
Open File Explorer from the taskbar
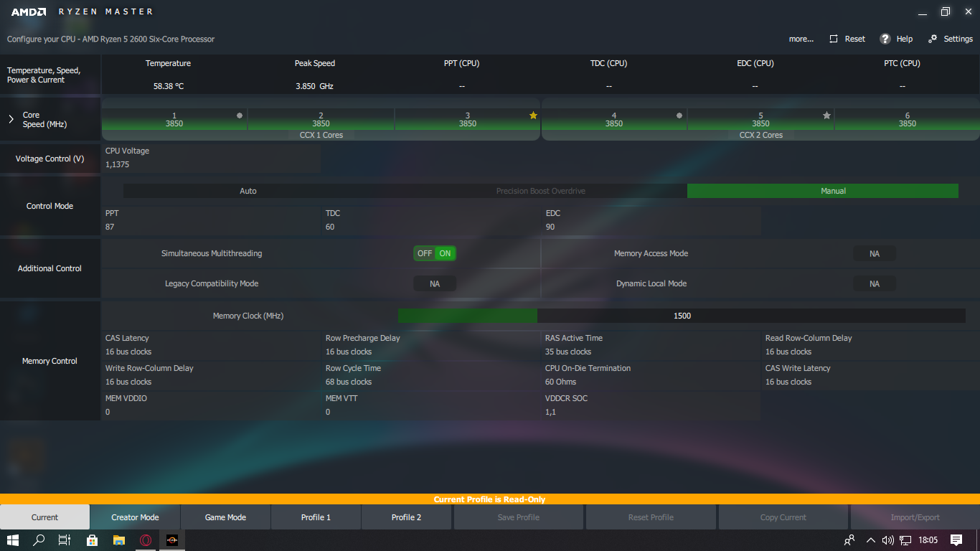click(118, 540)
